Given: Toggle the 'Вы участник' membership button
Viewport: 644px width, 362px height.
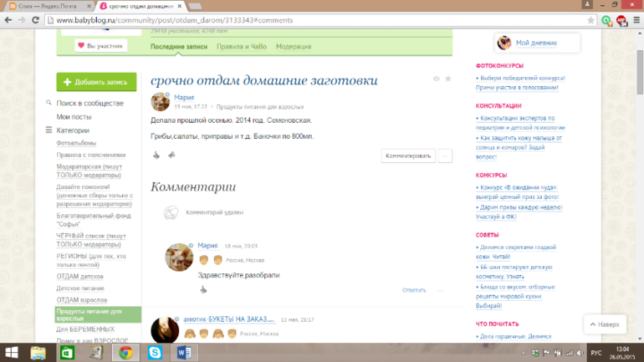Looking at the screenshot, I should [x=100, y=46].
